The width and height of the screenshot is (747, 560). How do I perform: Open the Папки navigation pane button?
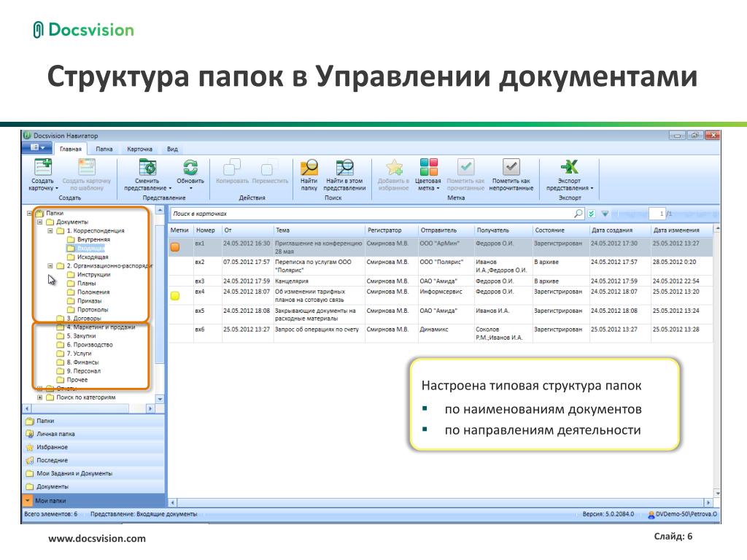94,421
